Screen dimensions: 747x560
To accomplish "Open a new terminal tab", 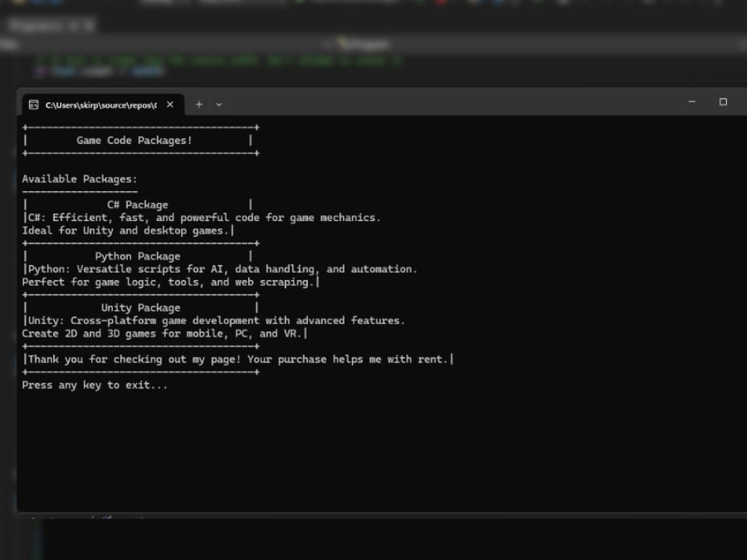I will click(199, 105).
